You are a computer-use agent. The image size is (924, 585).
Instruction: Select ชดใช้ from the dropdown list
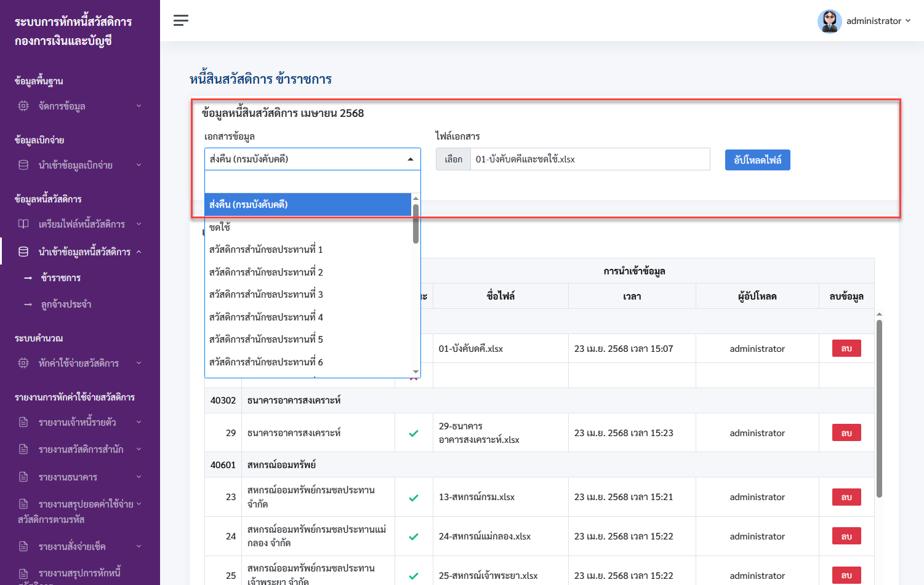pos(308,227)
